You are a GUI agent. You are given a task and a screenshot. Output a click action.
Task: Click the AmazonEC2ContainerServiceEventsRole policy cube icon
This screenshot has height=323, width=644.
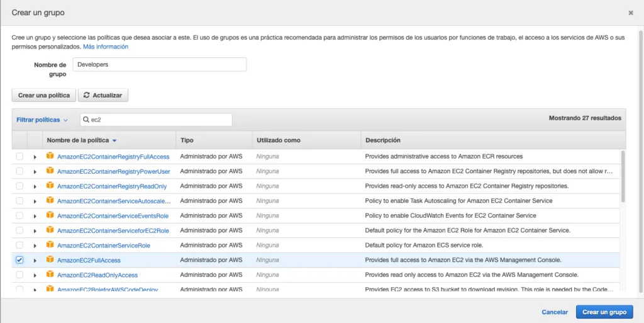[x=50, y=215]
